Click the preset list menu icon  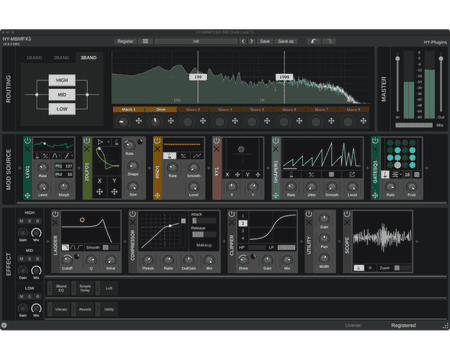tap(145, 41)
